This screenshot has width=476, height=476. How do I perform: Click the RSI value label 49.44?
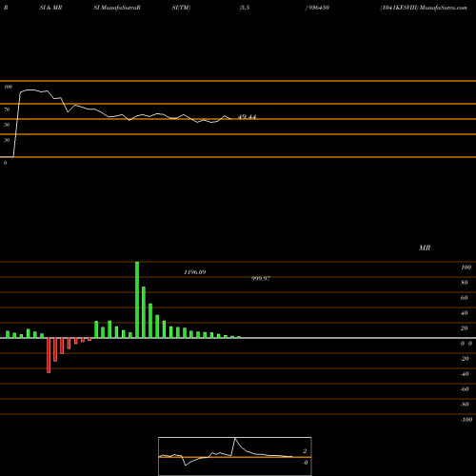[x=247, y=117]
